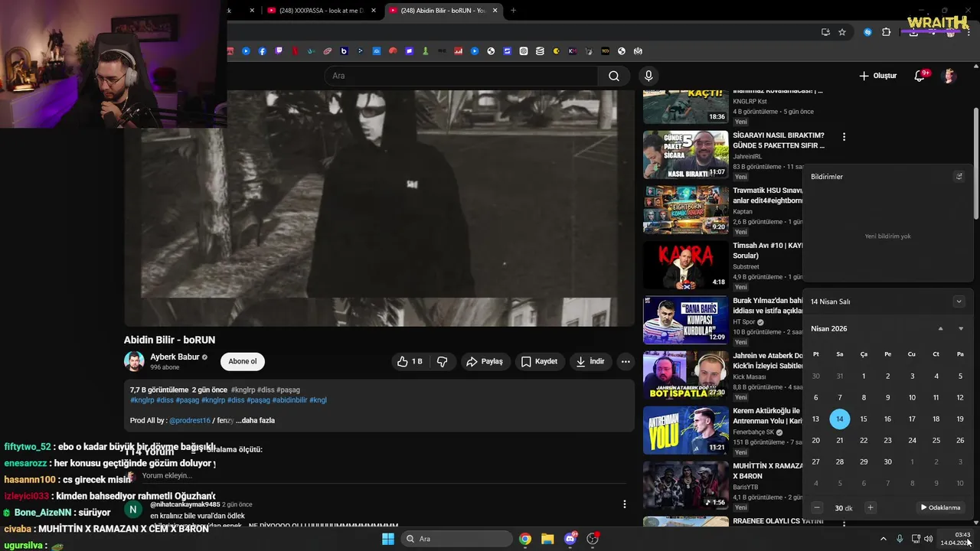The width and height of the screenshot is (980, 551).
Task: Download the video with İndir
Action: pyautogui.click(x=590, y=361)
